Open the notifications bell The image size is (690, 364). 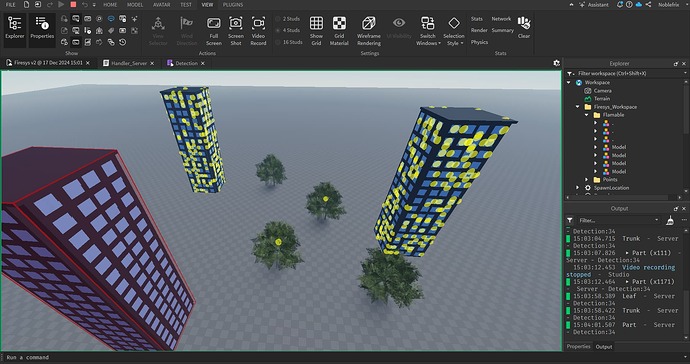pyautogui.click(x=620, y=4)
